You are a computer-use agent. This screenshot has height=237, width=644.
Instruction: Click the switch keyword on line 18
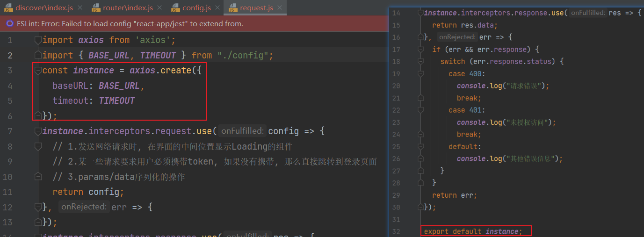[453, 62]
